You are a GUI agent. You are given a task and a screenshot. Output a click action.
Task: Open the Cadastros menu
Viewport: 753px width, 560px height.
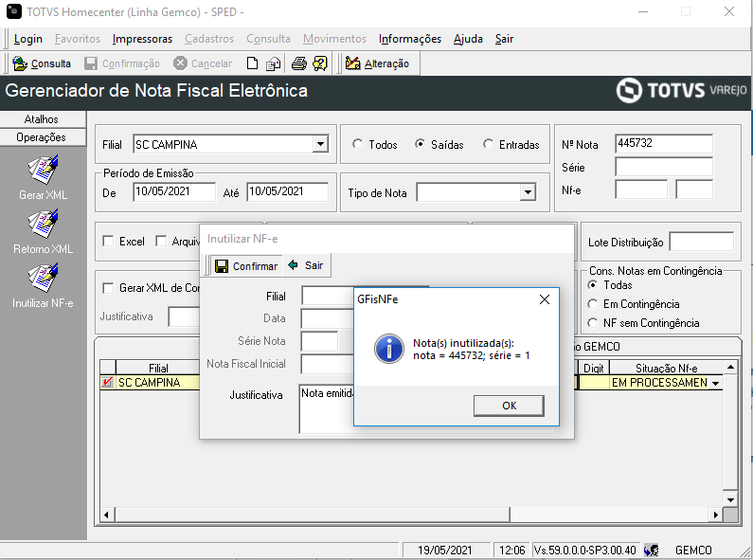(x=209, y=39)
